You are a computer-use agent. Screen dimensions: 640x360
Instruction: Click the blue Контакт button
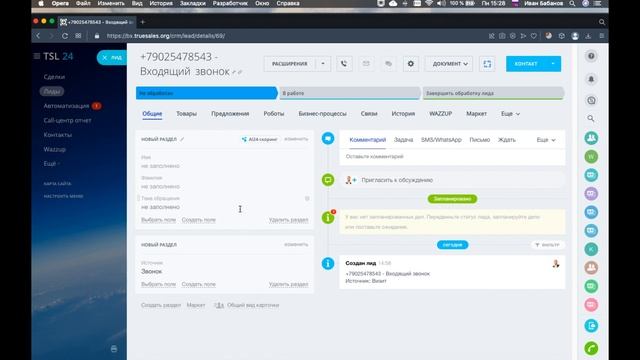point(526,64)
